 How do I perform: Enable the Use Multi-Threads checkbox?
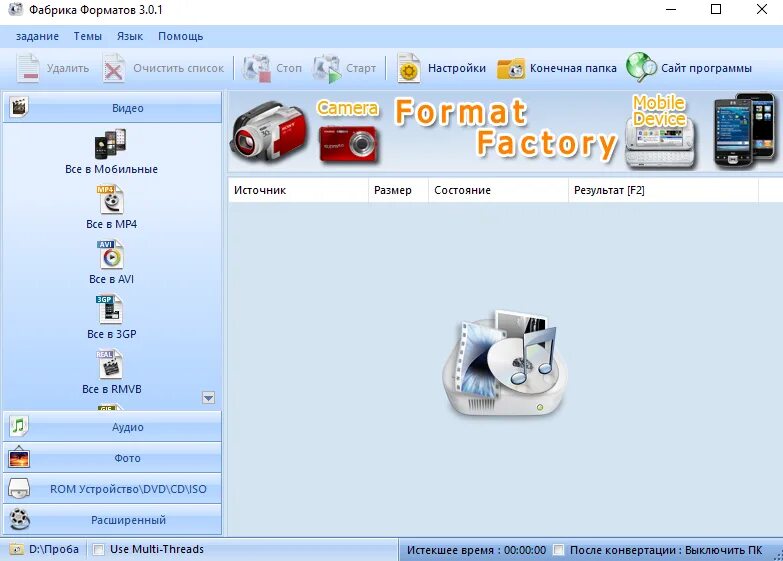click(99, 550)
